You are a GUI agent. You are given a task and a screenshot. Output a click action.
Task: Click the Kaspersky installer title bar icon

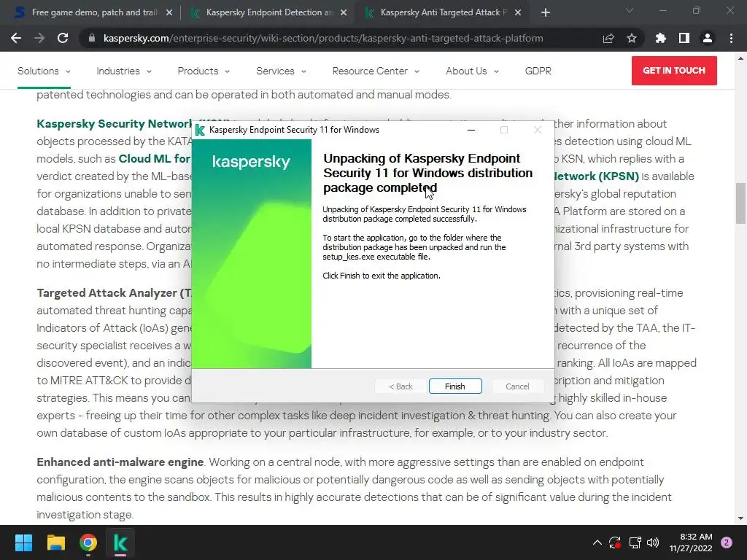point(200,130)
